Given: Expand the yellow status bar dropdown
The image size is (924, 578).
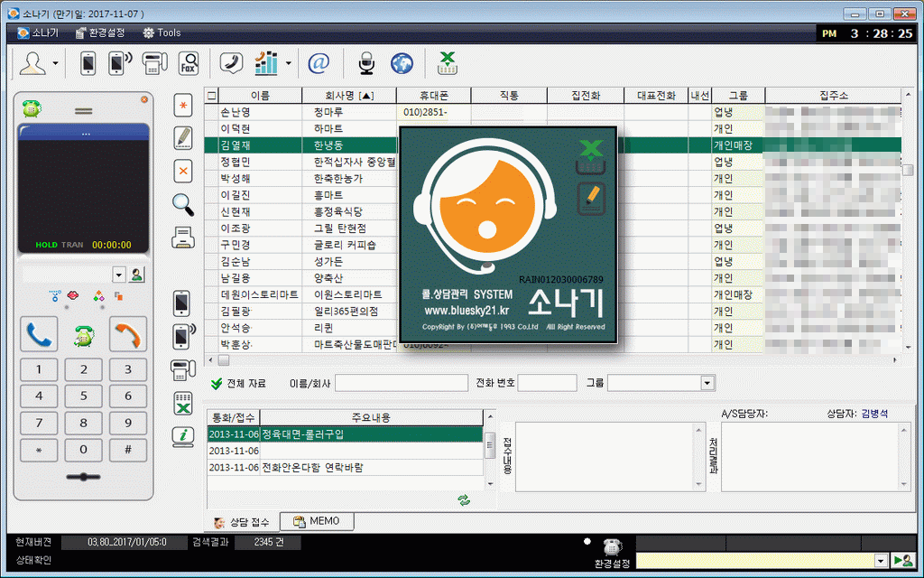Looking at the screenshot, I should point(881,561).
